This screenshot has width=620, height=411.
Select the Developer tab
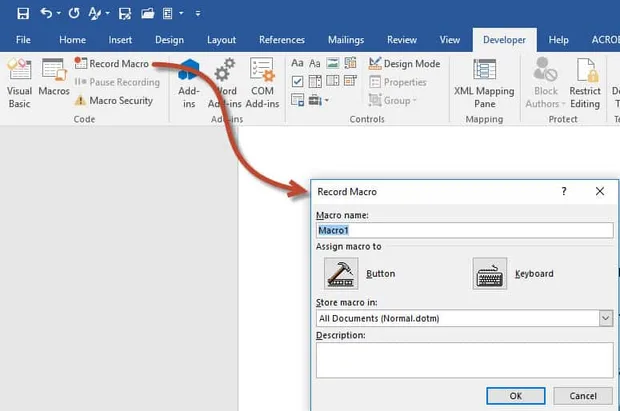pyautogui.click(x=505, y=40)
